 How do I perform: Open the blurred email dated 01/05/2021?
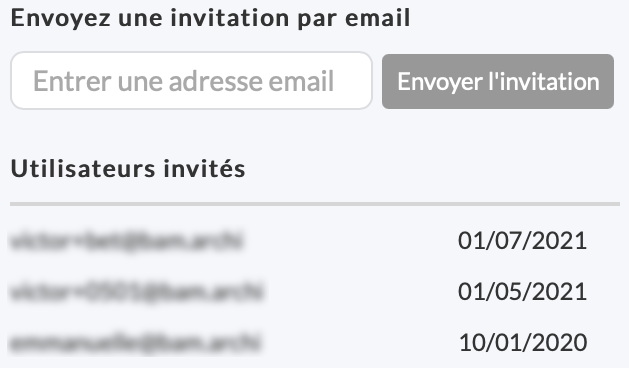click(136, 292)
